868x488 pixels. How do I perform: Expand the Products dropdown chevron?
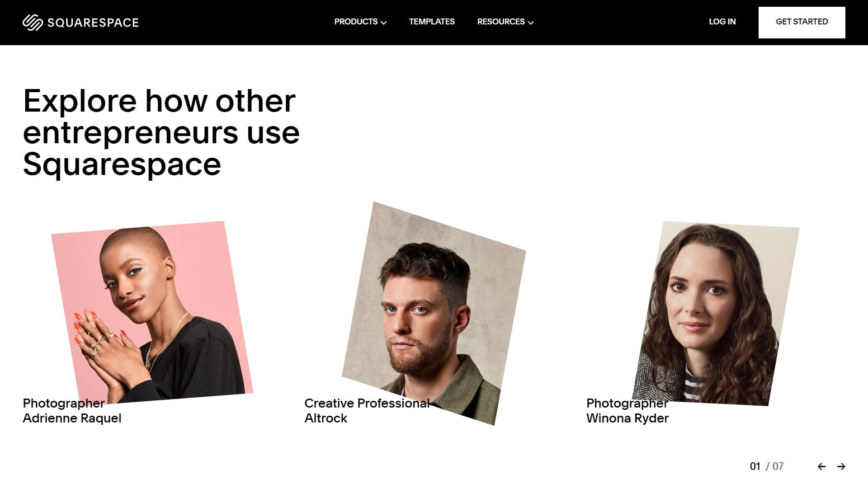tap(383, 23)
